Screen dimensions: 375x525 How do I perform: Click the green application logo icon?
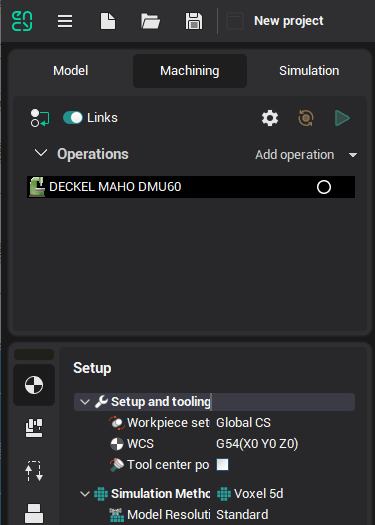click(22, 21)
